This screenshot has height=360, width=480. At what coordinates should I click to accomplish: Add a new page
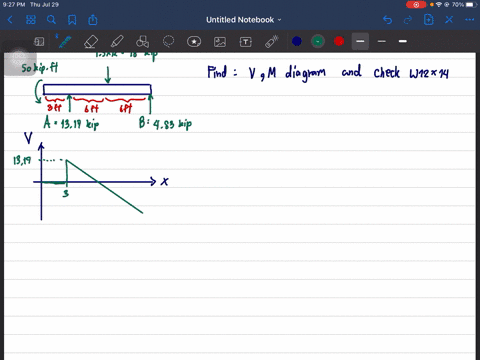click(x=428, y=20)
